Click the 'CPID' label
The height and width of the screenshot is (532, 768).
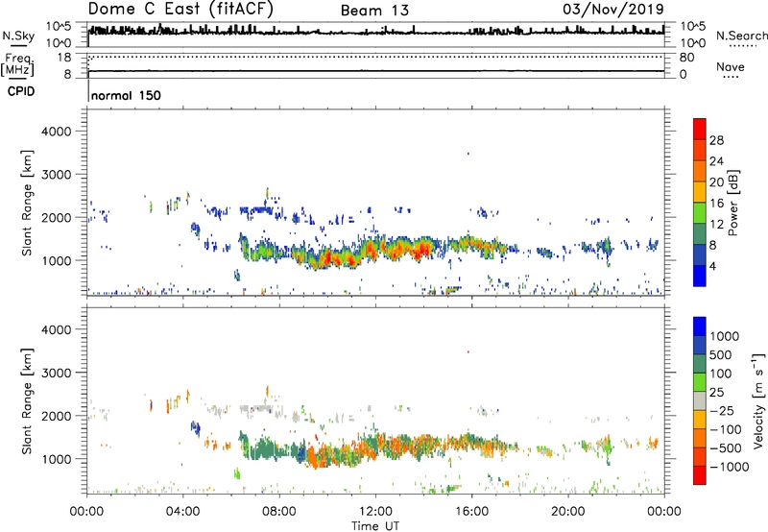[x=21, y=91]
